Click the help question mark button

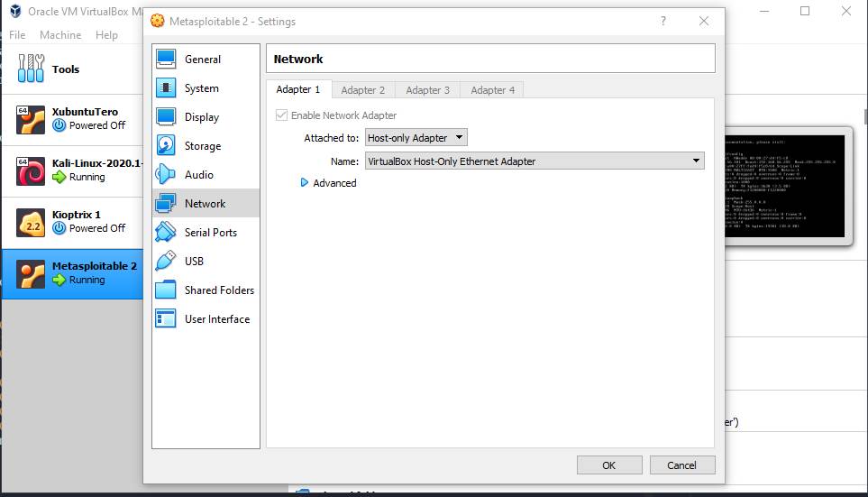[663, 21]
